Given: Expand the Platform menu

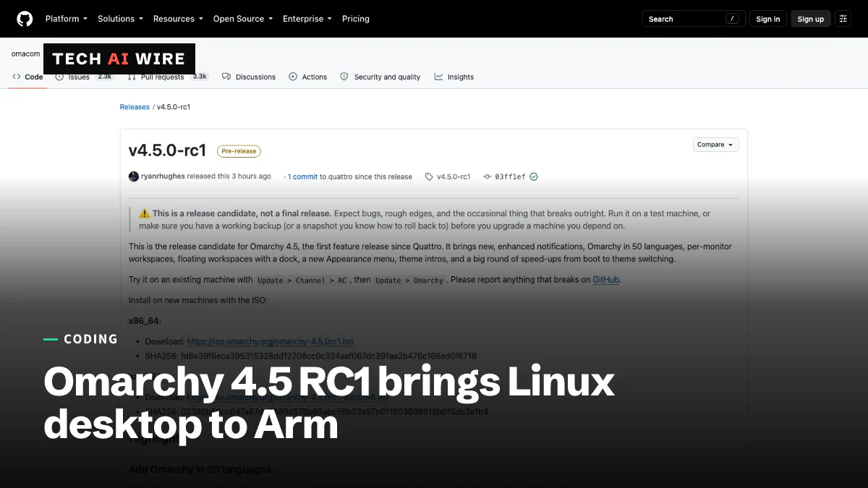Looking at the screenshot, I should coord(66,19).
